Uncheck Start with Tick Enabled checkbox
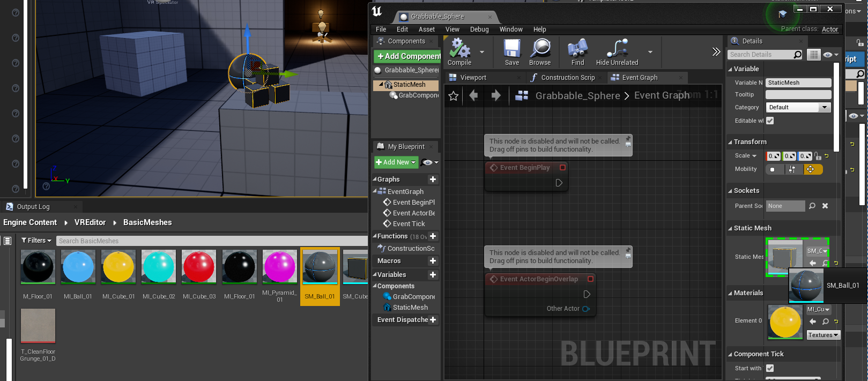The height and width of the screenshot is (381, 868). (x=770, y=368)
